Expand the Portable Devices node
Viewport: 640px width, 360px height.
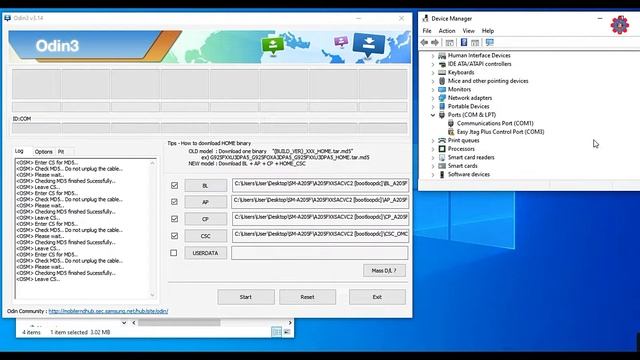pos(433,107)
